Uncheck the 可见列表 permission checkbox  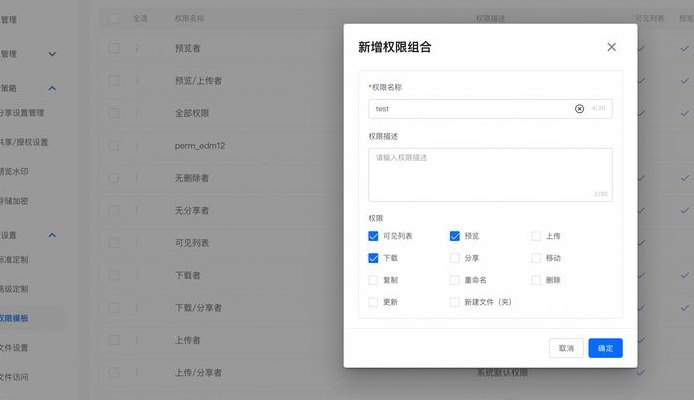tap(373, 236)
